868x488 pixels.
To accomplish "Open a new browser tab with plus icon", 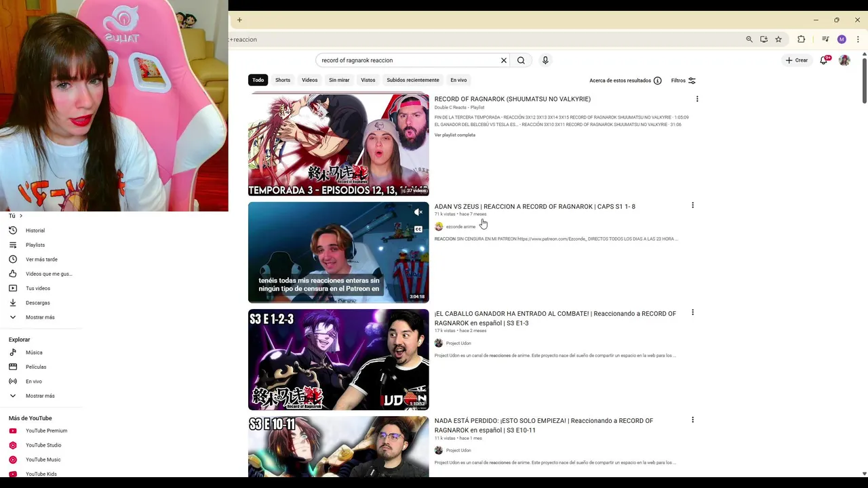I will click(x=239, y=20).
